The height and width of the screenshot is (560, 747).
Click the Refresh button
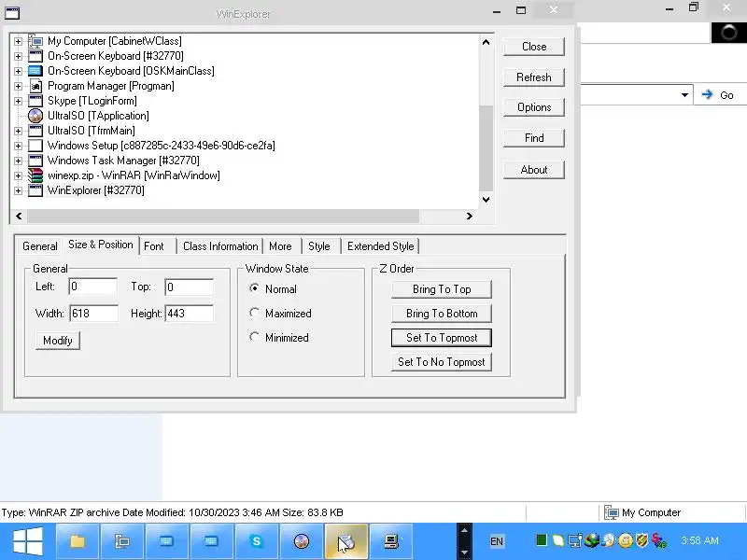pos(533,77)
